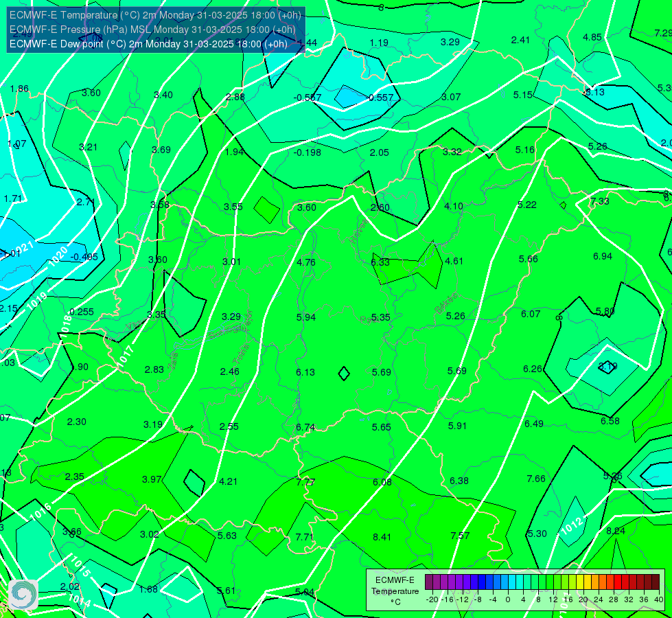Viewport: 672px width, 618px height.
Task: Click the 6.33 dew point value
Action: coord(380,262)
